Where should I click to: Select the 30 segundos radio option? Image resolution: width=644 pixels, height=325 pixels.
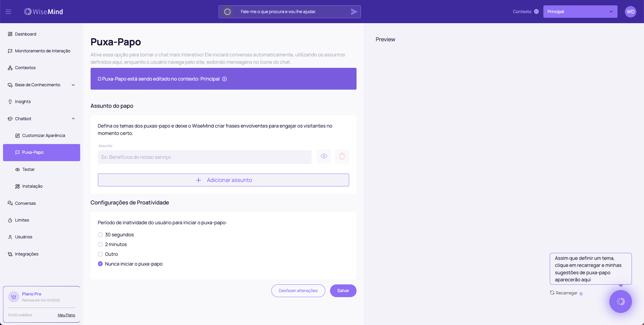coord(100,235)
